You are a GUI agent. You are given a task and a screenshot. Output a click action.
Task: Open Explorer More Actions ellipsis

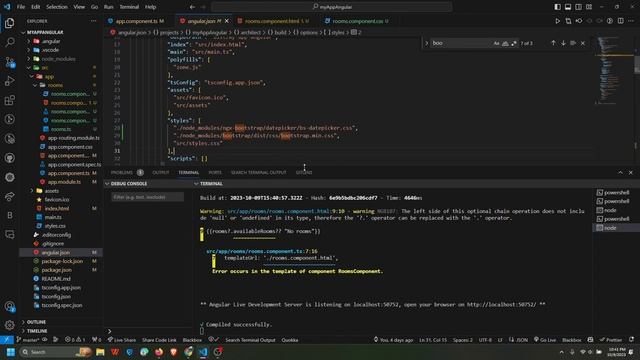[93, 21]
